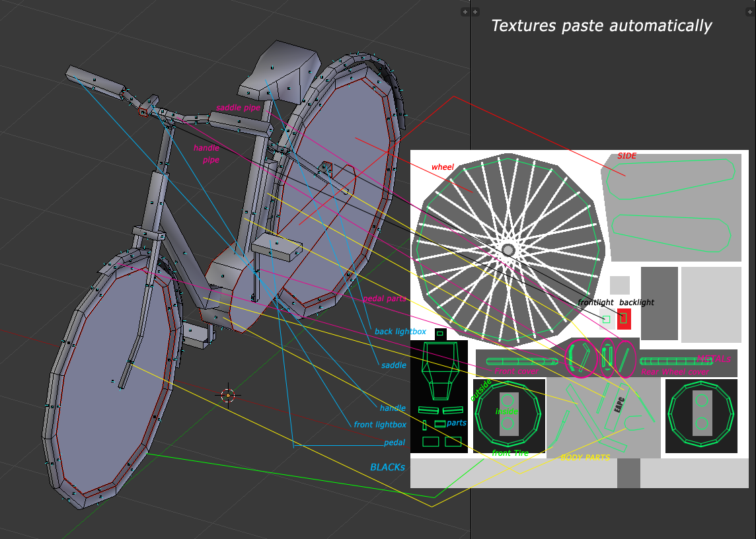Click the spoked wheel texture hub
This screenshot has height=539, width=756.
point(508,250)
